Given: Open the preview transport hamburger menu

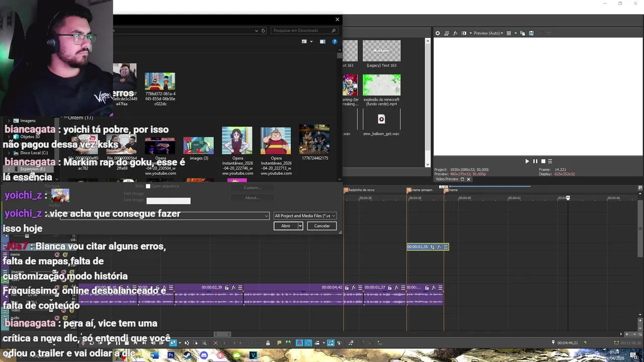Looking at the screenshot, I should pyautogui.click(x=550, y=161).
